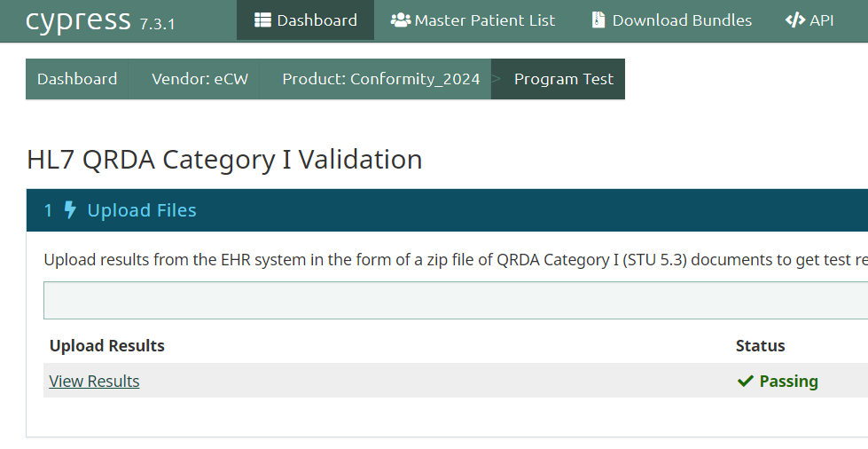Click the Download Bundles zip file icon
The height and width of the screenshot is (449, 868).
click(x=598, y=20)
